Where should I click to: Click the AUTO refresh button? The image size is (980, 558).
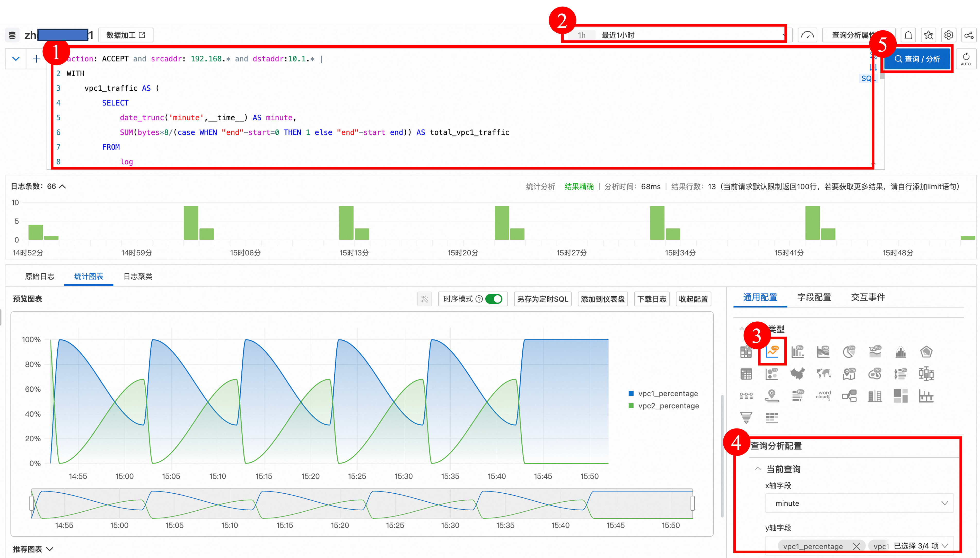coord(966,59)
